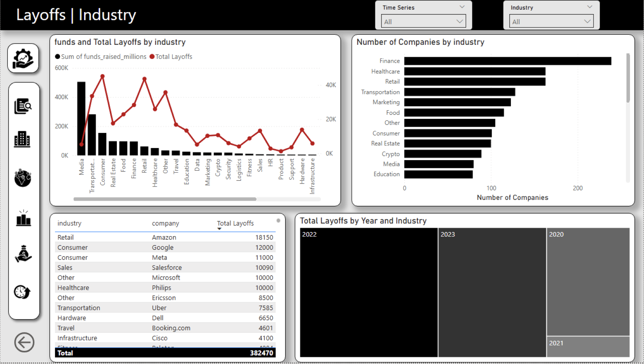Collapse the Industry slicer header chevron
Image resolution: width=644 pixels, height=364 pixels.
pyautogui.click(x=589, y=7)
